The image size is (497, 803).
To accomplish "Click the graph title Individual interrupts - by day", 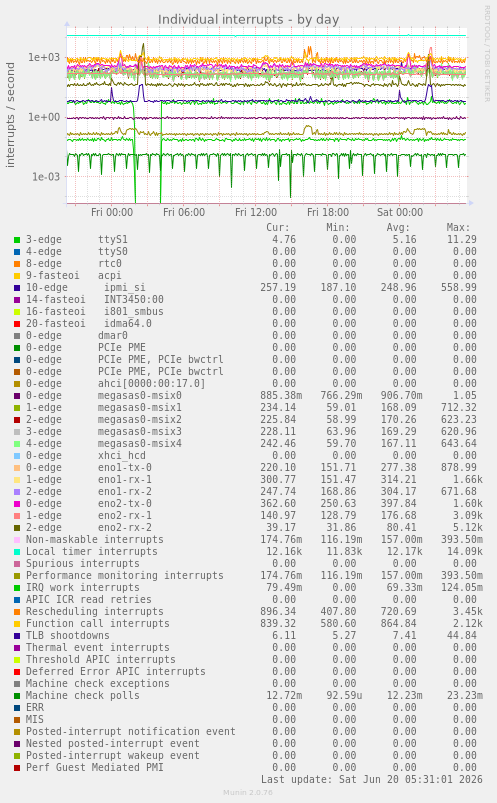I will [248, 19].
